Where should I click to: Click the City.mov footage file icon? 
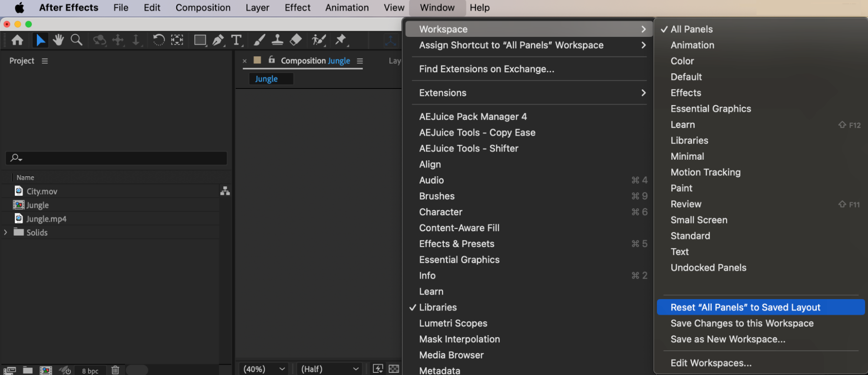tap(19, 191)
